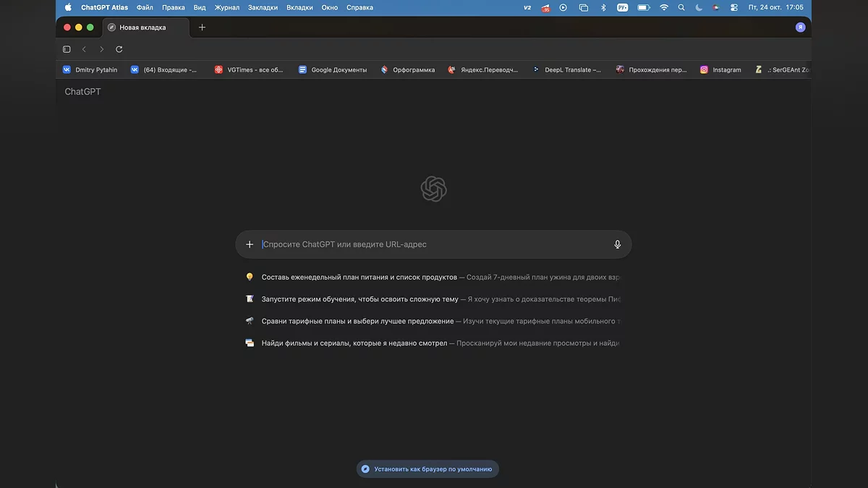Open the Окно menu
The image size is (868, 488).
pos(330,7)
